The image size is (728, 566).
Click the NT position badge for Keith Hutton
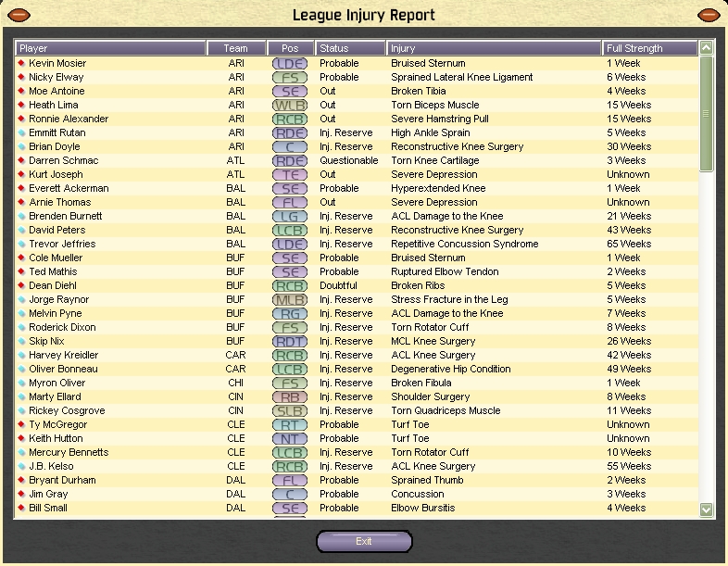(x=290, y=439)
